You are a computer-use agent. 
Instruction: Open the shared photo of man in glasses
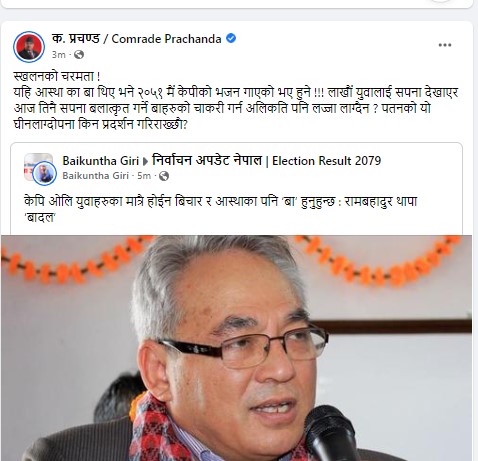coord(236,348)
